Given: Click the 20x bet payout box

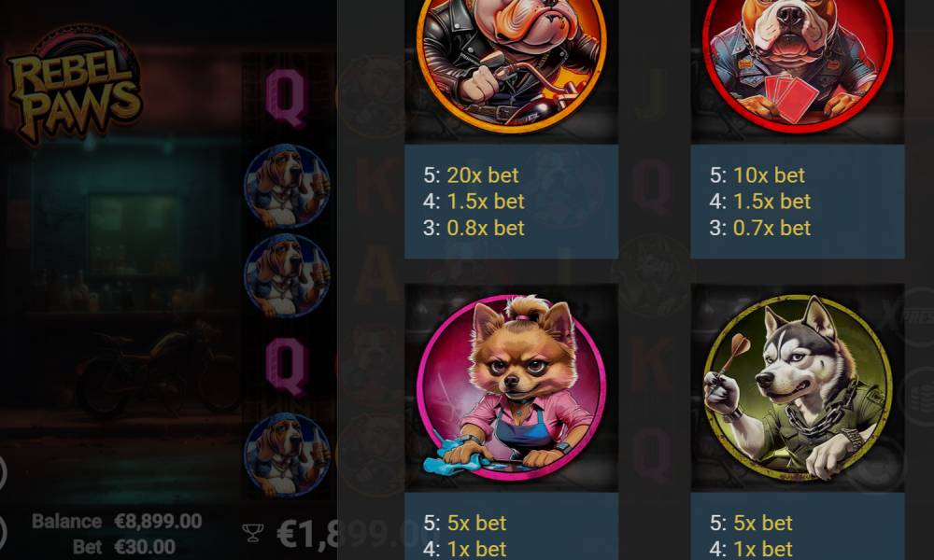Looking at the screenshot, I should [511, 202].
